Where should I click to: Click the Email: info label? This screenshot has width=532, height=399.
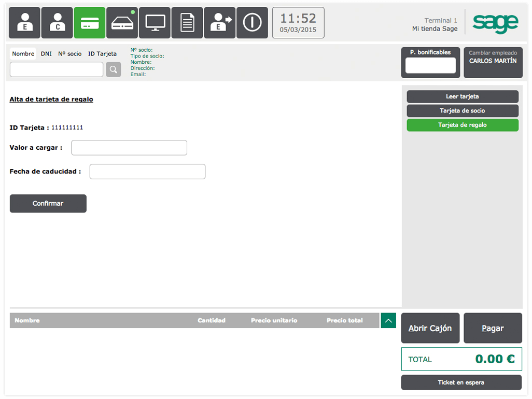(x=138, y=74)
